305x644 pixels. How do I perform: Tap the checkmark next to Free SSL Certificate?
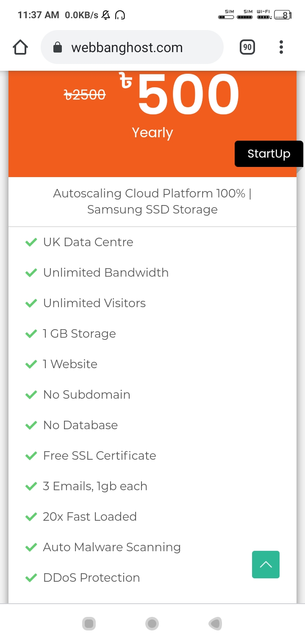point(31,456)
